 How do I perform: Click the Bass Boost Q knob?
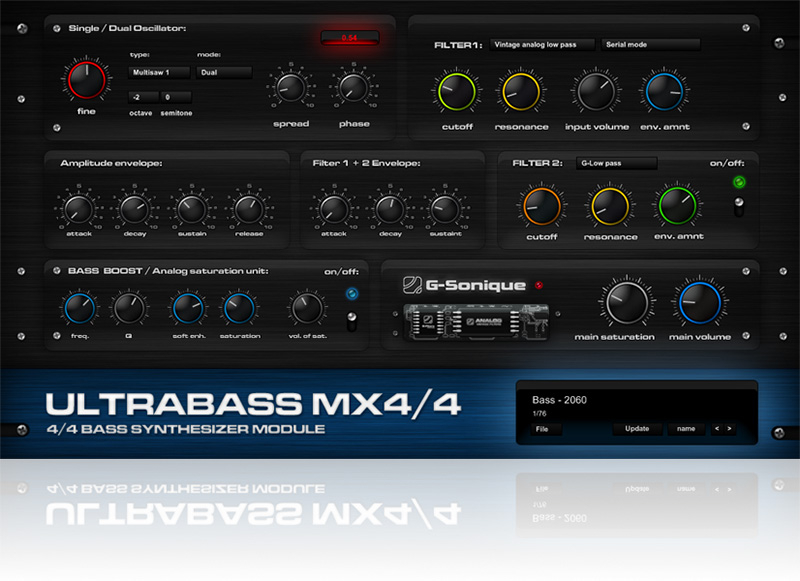pos(129,309)
